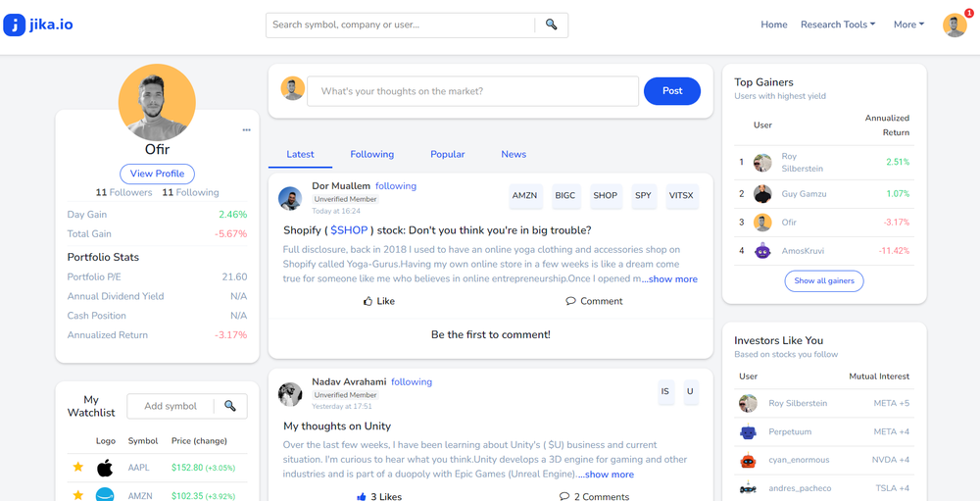Open Nadav Avrahami's name link
This screenshot has height=501, width=980.
[x=349, y=382]
